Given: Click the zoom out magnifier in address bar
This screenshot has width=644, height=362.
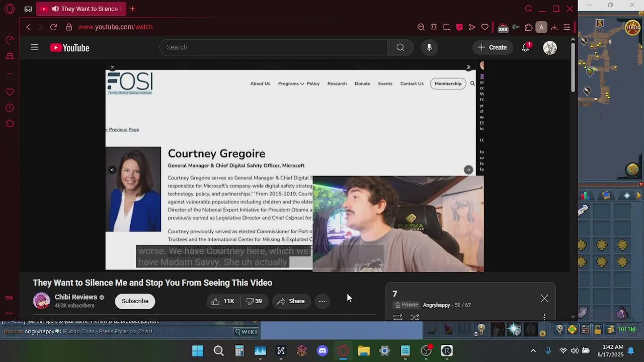Looking at the screenshot, I should coord(421,27).
